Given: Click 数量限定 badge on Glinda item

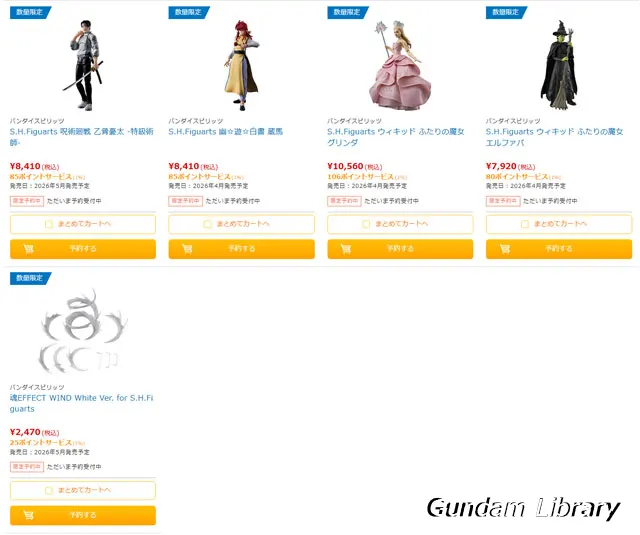Looking at the screenshot, I should point(348,12).
